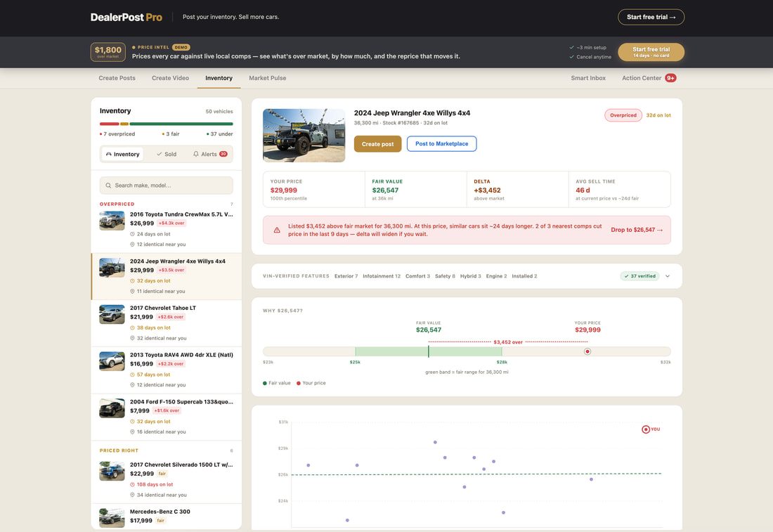
Task: Select the Inventory segment toggle
Action: 123,155
